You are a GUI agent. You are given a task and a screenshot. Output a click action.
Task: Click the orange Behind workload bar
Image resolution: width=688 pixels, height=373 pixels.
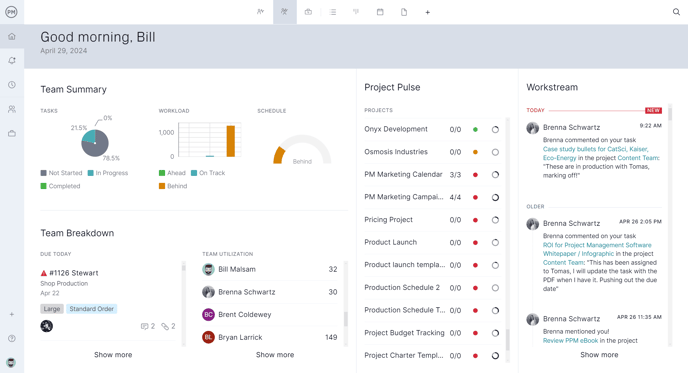[x=230, y=141]
